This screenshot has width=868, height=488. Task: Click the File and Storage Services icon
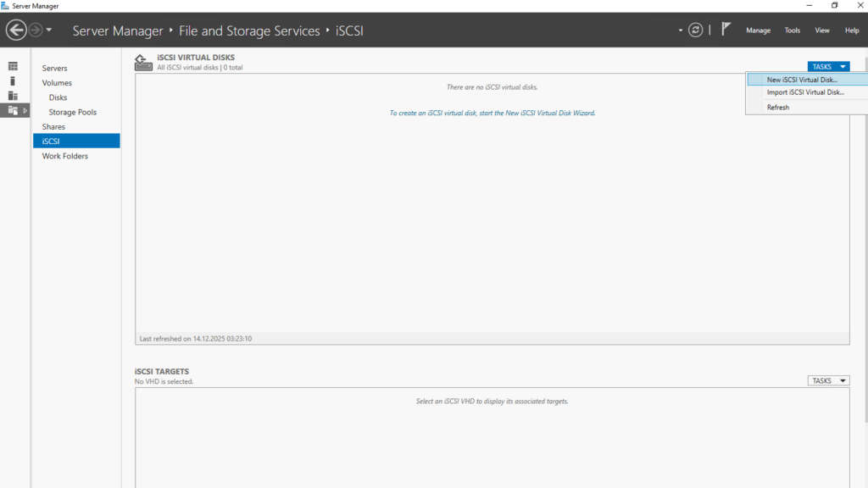13,111
